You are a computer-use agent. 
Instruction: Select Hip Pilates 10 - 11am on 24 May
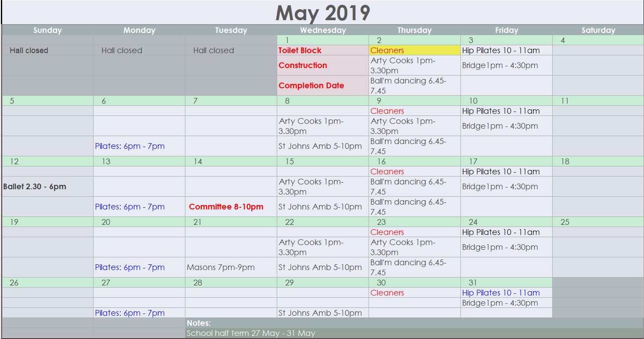coord(501,232)
